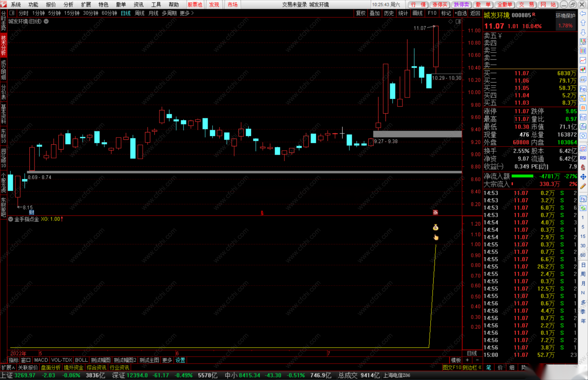
Task: Click the four-way move arrows icon
Action: click(583, 177)
